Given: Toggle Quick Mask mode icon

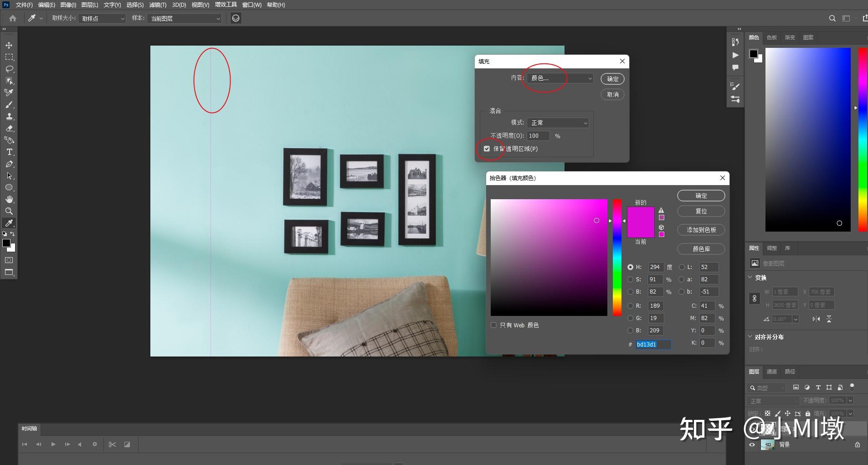Looking at the screenshot, I should tap(9, 260).
